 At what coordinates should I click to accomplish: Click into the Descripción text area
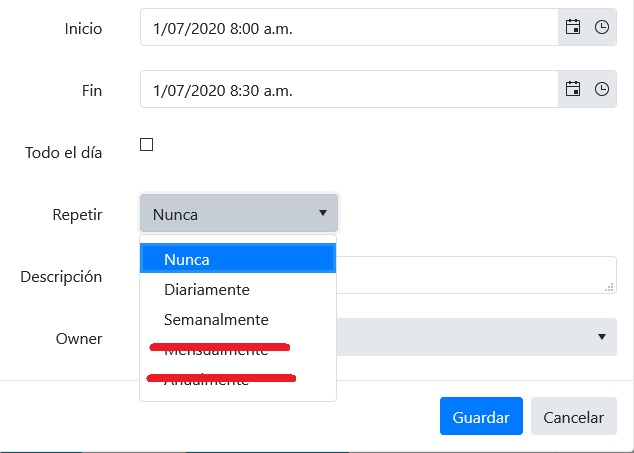point(476,274)
